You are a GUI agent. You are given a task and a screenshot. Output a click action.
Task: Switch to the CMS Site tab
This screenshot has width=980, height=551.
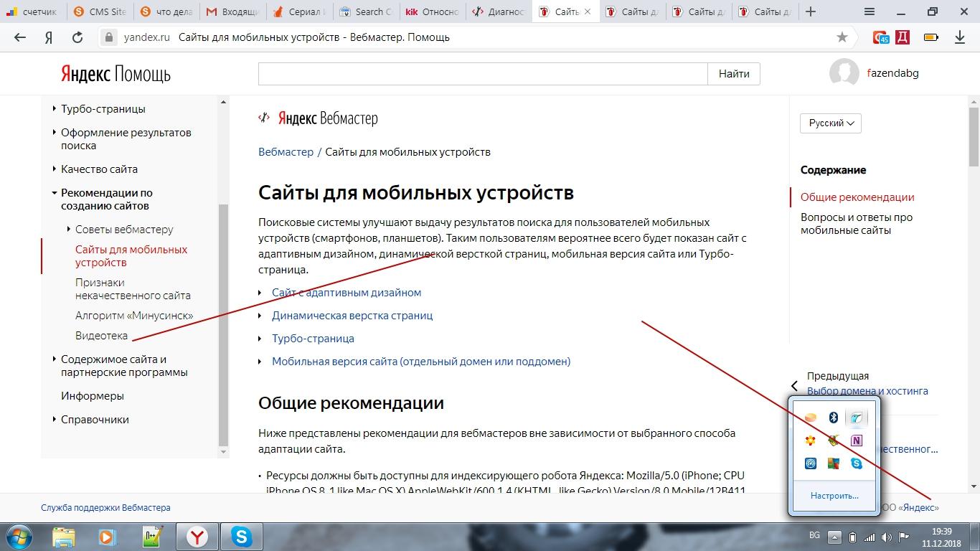(x=100, y=11)
